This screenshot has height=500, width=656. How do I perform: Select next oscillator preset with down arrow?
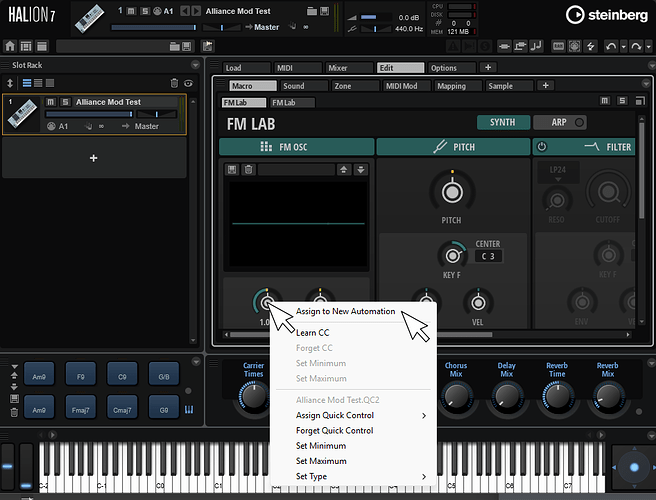click(361, 169)
